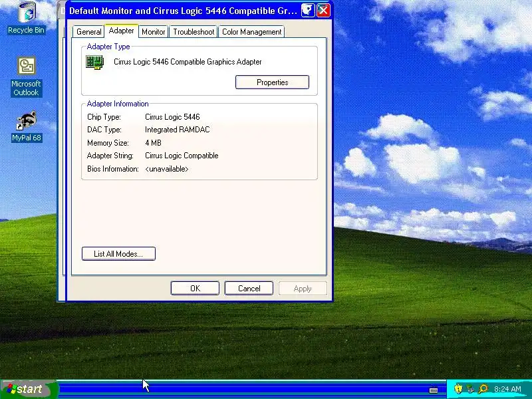The image size is (532, 399).
Task: Click the Adapter String label
Action: click(x=110, y=156)
